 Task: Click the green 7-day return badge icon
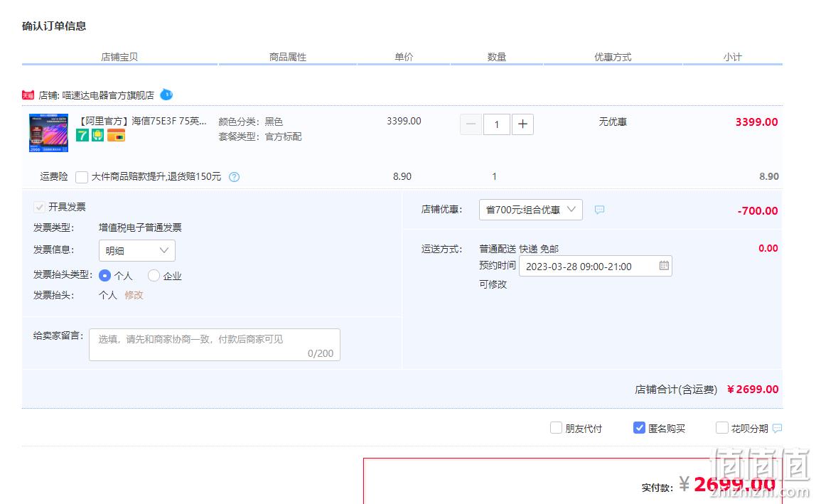[82, 135]
